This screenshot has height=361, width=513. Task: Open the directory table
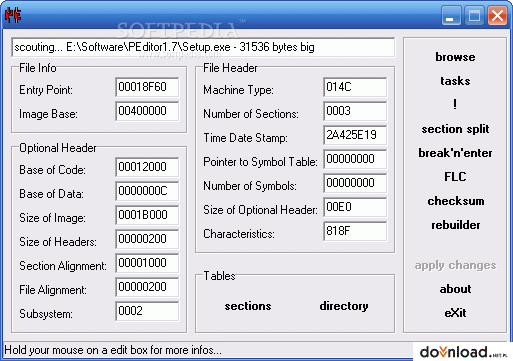pyautogui.click(x=344, y=306)
